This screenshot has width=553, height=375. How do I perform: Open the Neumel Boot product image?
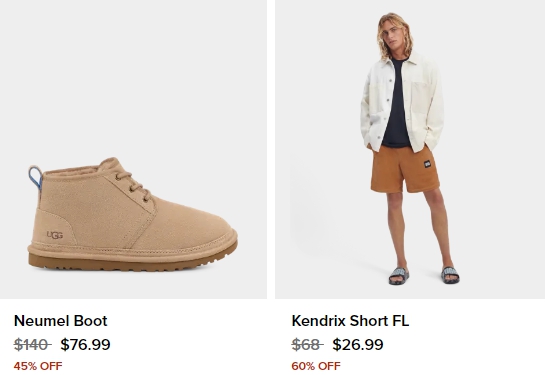(133, 149)
